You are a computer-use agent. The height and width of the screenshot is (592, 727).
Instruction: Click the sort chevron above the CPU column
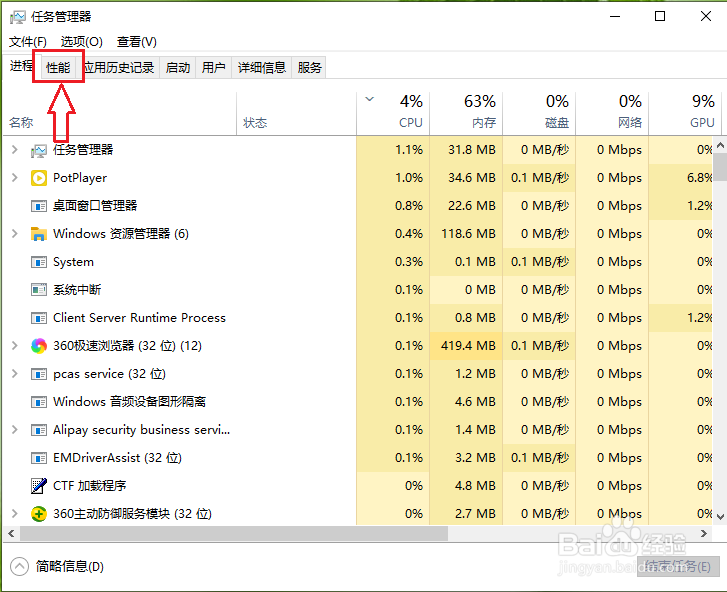[370, 99]
